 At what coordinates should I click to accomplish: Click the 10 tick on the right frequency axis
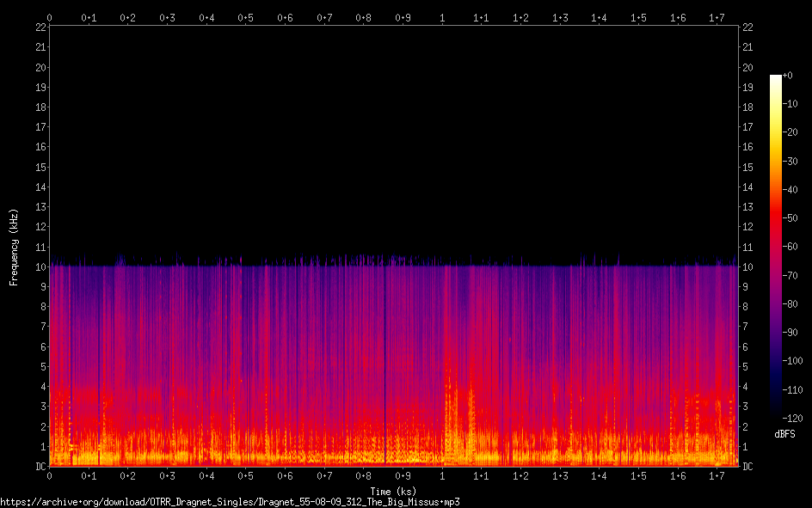coord(747,267)
